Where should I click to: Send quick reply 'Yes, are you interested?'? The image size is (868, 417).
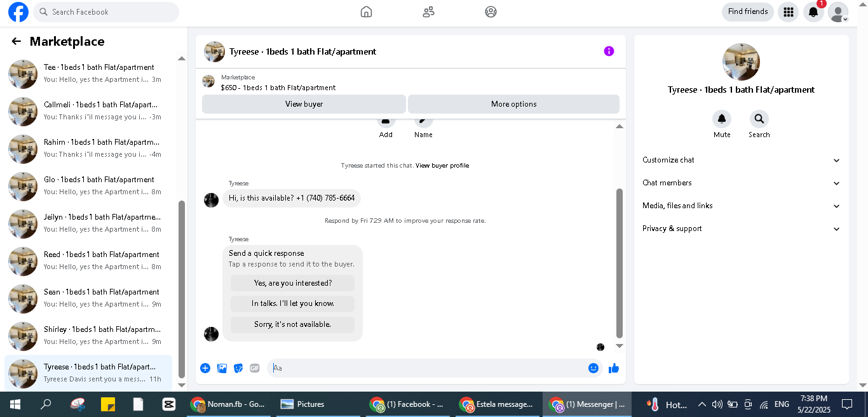293,283
